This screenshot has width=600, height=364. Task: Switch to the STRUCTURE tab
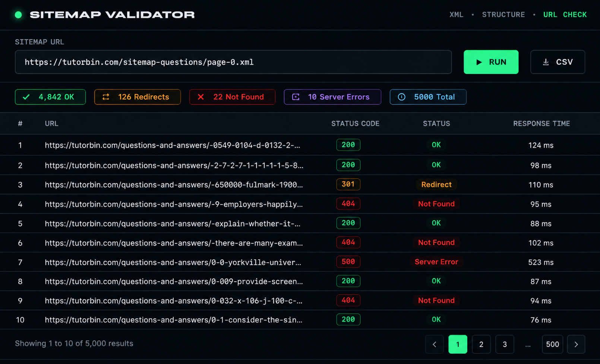point(503,15)
